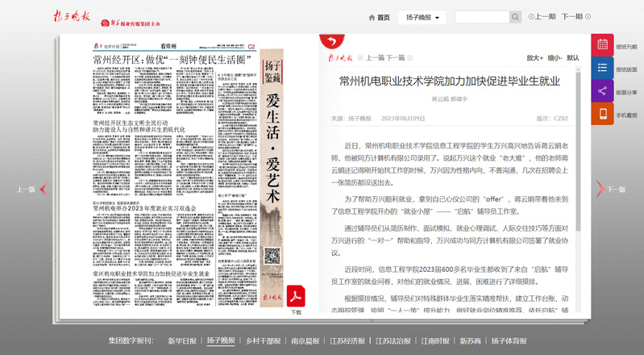Go to previous page with 上一版 arrow
This screenshot has width=644, height=355.
(44, 190)
